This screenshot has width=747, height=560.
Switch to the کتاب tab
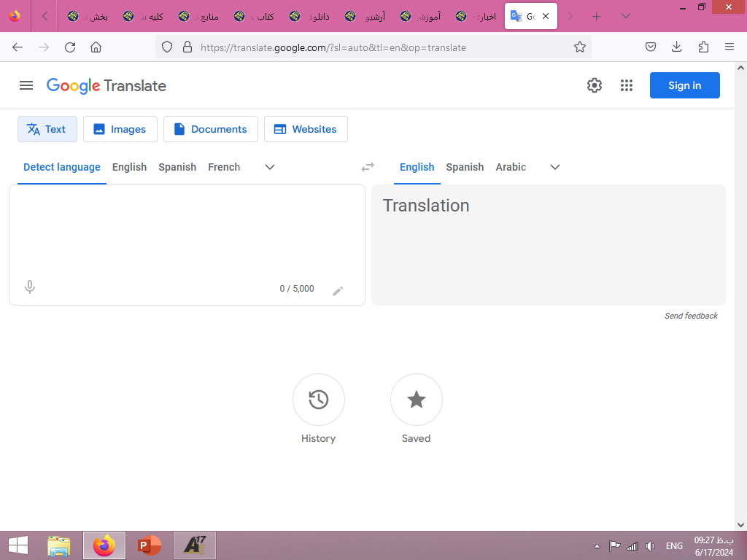[x=254, y=17]
